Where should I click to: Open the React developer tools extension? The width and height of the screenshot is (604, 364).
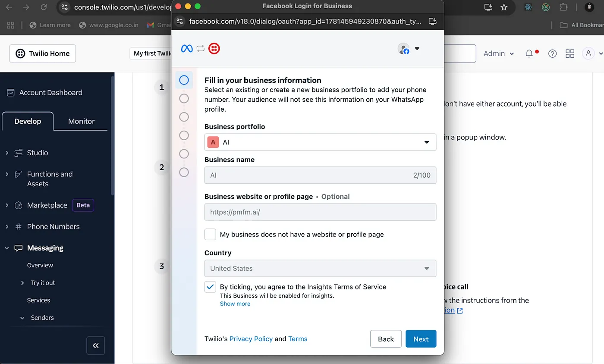pyautogui.click(x=528, y=7)
